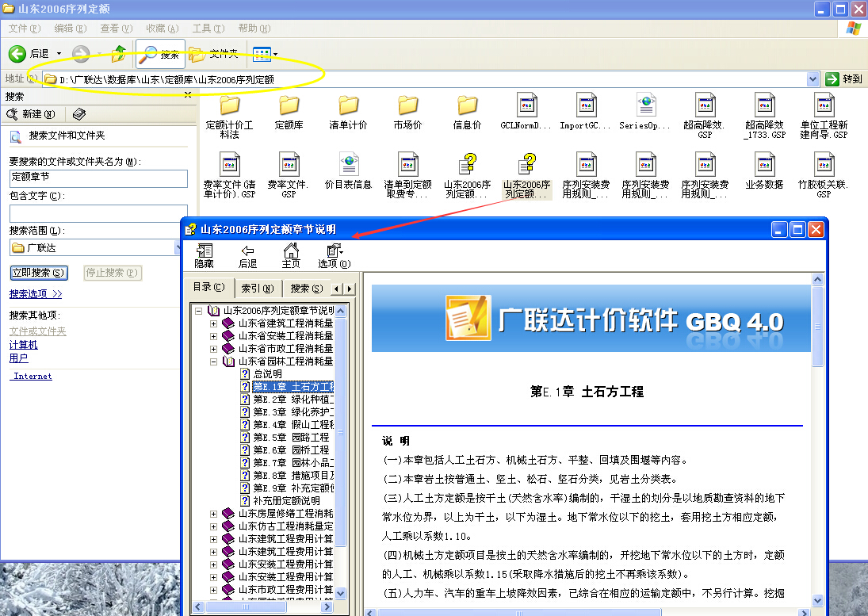Image resolution: width=868 pixels, height=616 pixels.
Task: Switch to the 索引 tab
Action: point(258,289)
